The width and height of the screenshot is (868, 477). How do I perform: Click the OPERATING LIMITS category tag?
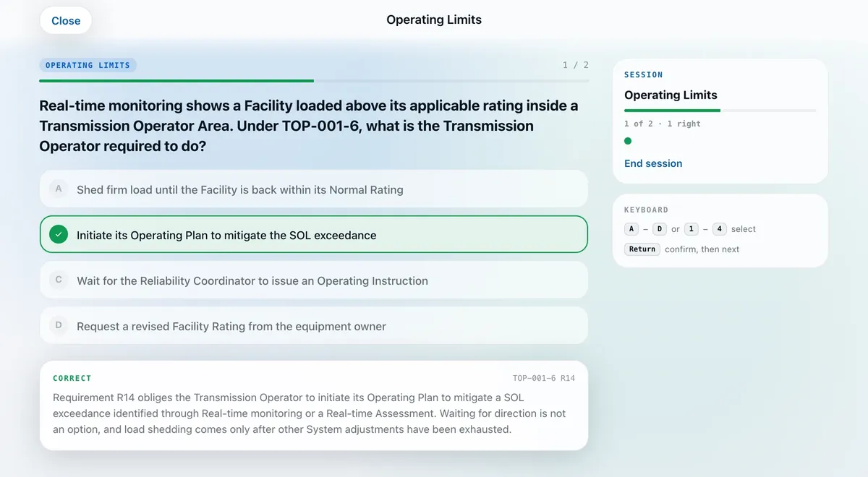88,65
